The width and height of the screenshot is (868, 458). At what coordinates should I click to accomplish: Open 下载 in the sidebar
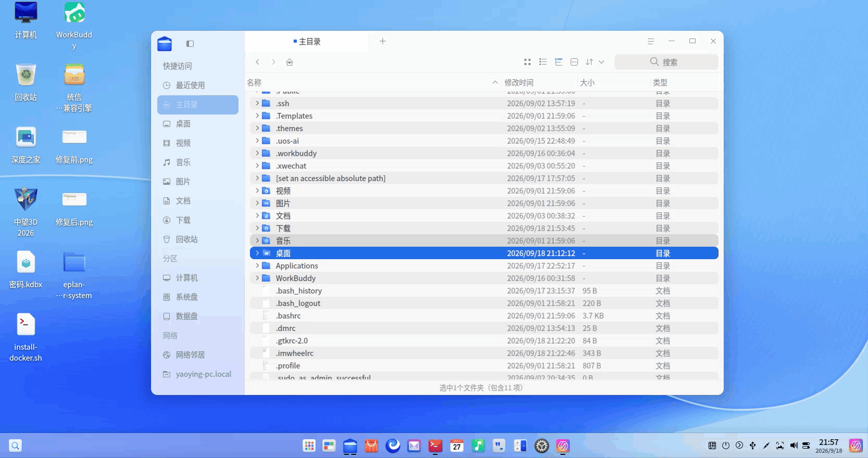pos(198,220)
